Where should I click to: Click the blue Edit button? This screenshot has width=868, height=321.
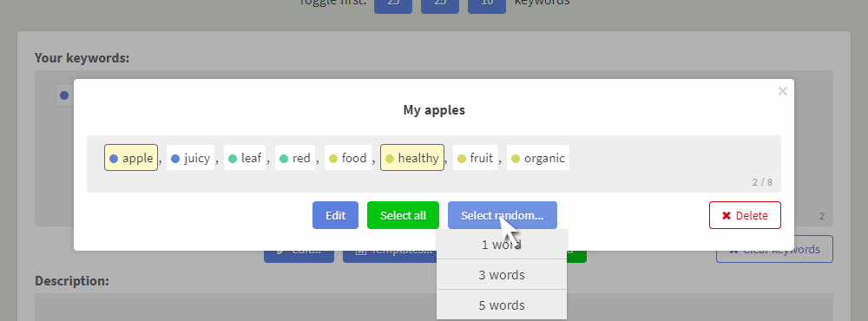coord(335,215)
